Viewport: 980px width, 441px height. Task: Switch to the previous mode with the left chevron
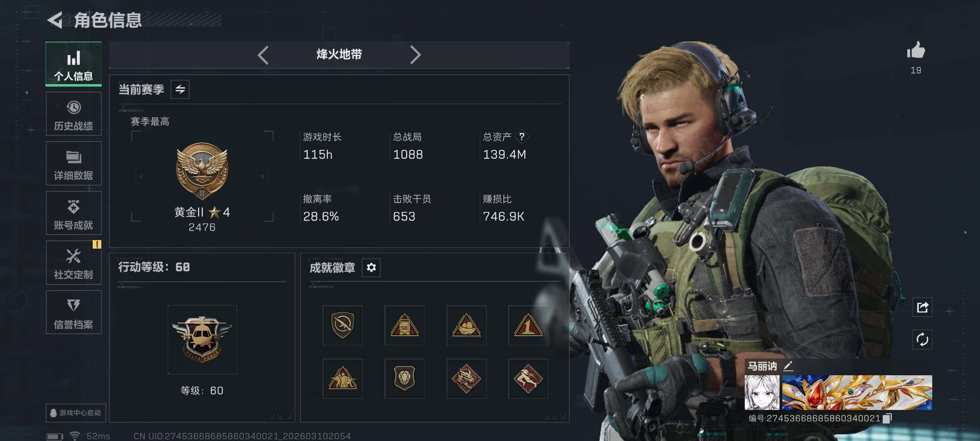coord(263,55)
